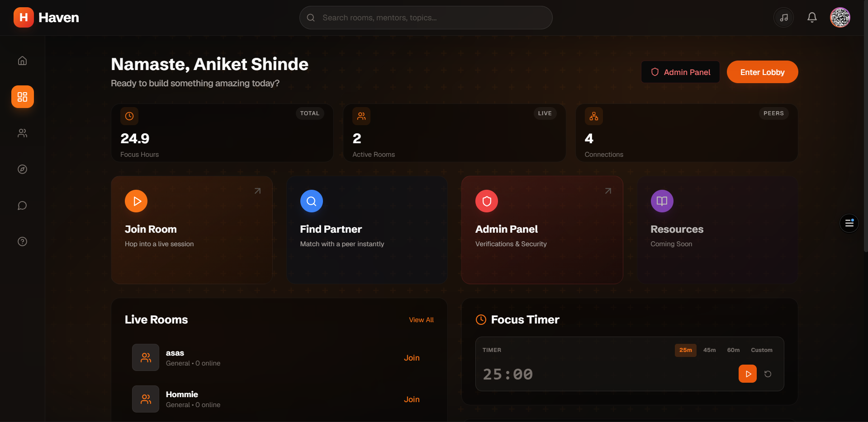The width and height of the screenshot is (868, 422).
Task: Reset the focus timer
Action: coord(768,374)
